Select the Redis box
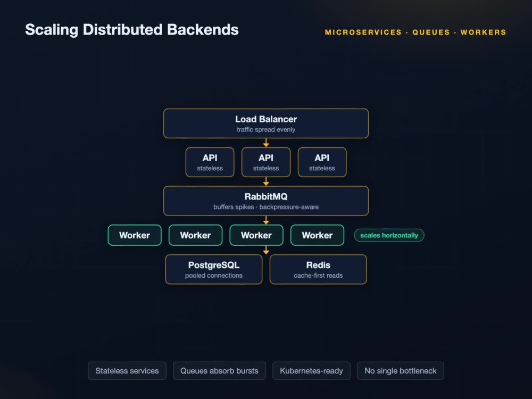 pos(318,269)
